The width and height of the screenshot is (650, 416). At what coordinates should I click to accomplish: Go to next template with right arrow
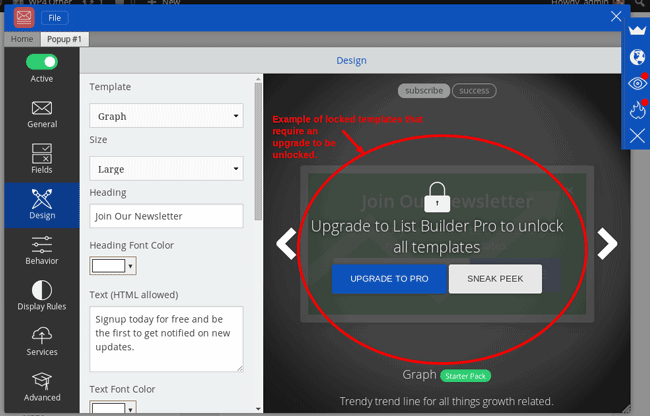tap(607, 244)
